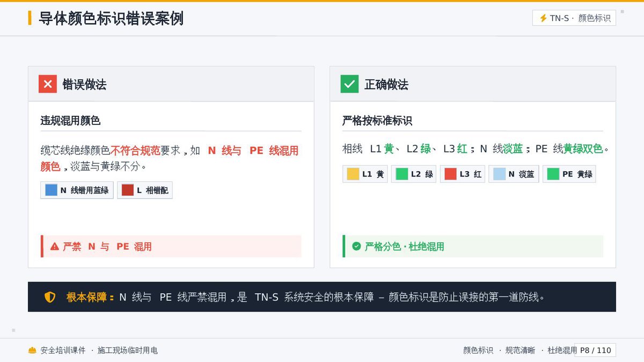Click the 严禁 N 与 PE 混用 warning banner
Image resolution: width=644 pixels, height=362 pixels.
171,247
